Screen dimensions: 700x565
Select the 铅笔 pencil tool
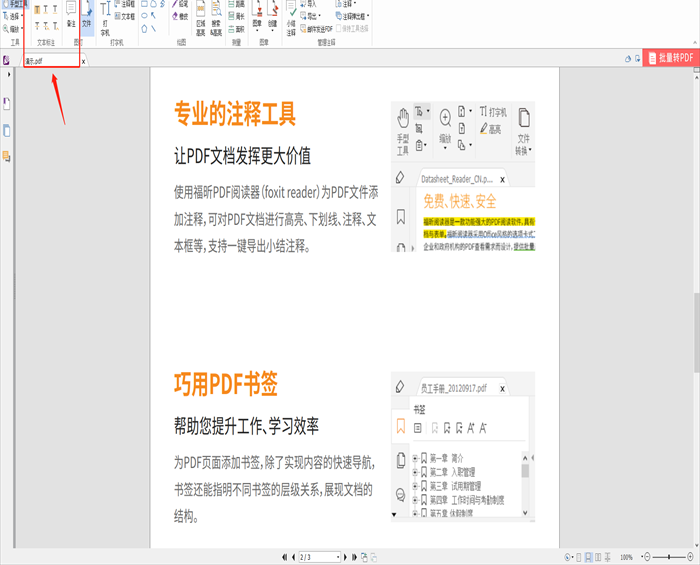coord(180,4)
